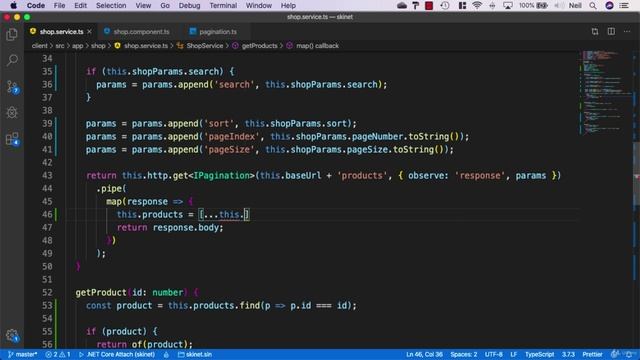This screenshot has width=640, height=360.
Task: Open the Source Control view
Action: click(12, 87)
